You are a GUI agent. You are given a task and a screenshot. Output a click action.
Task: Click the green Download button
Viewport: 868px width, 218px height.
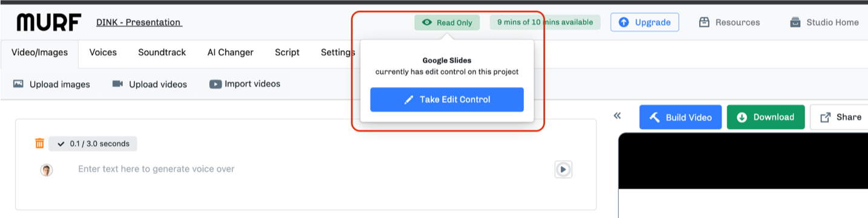pyautogui.click(x=766, y=117)
